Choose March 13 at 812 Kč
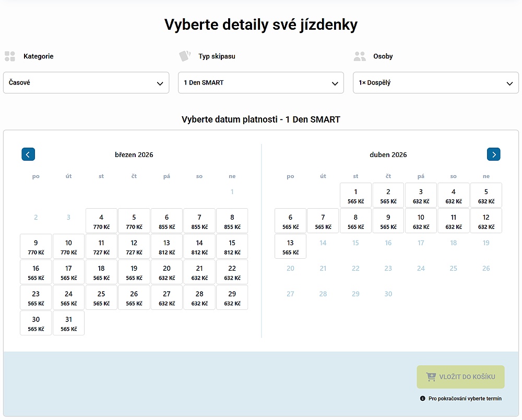The image size is (522, 420). coord(167,246)
